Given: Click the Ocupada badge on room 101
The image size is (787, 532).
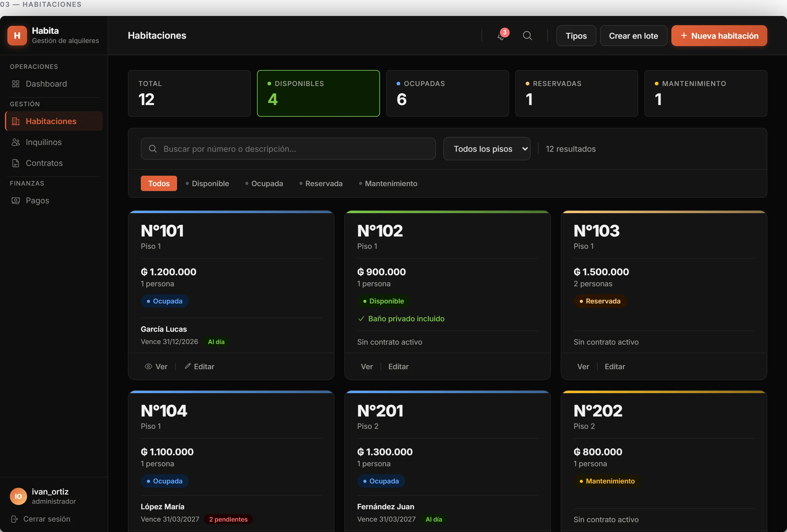Looking at the screenshot, I should [164, 301].
